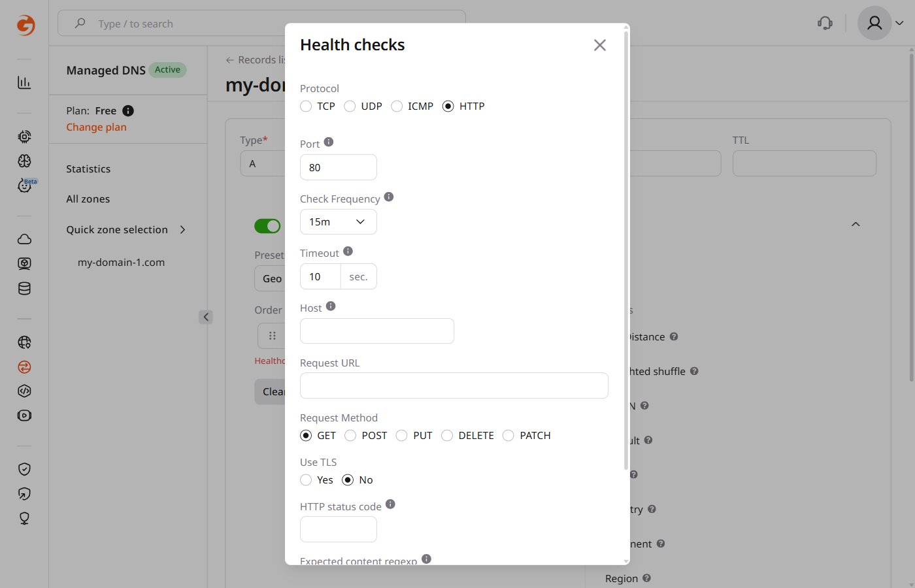
Task: Select the UDP protocol radio button
Action: pos(350,106)
